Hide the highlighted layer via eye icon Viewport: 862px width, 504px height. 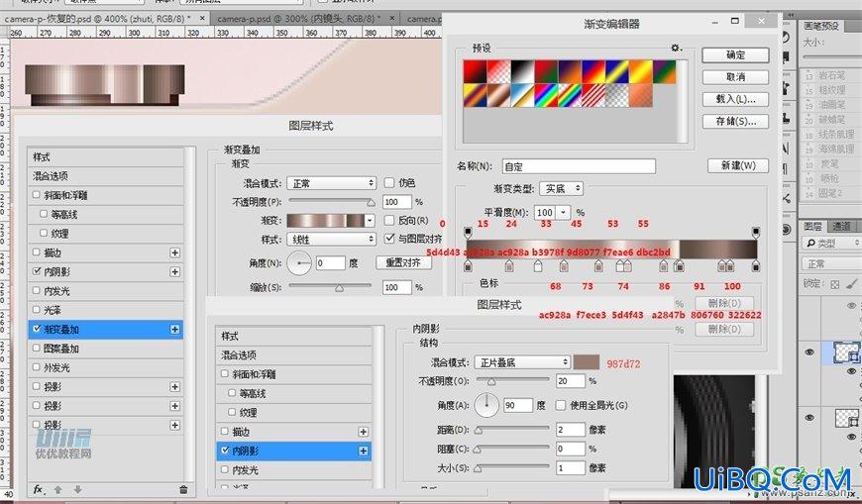[x=809, y=353]
